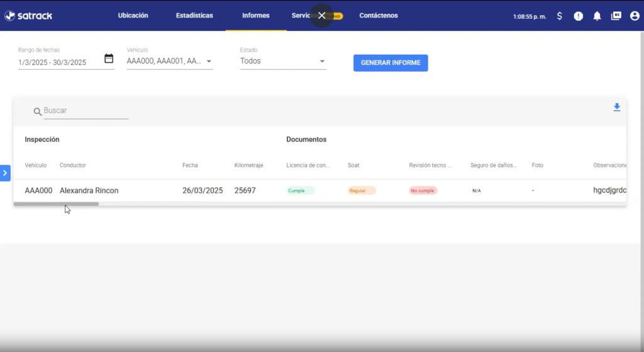Click the Fecha column header

point(190,165)
